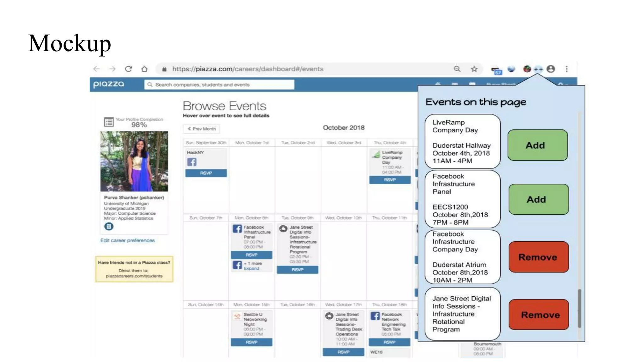Open the Chrome three-dot menu
The height and width of the screenshot is (362, 644).
coord(567,69)
